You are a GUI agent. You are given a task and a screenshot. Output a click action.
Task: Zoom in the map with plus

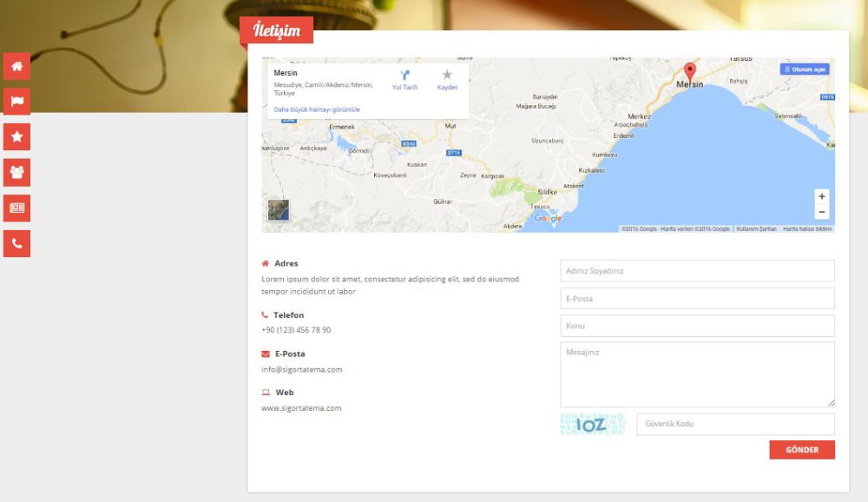(x=822, y=196)
